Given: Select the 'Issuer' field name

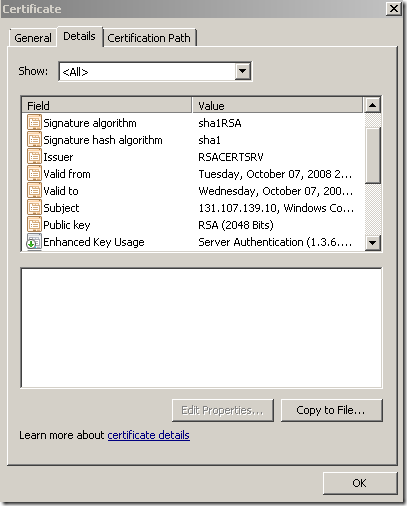Looking at the screenshot, I should click(58, 157).
